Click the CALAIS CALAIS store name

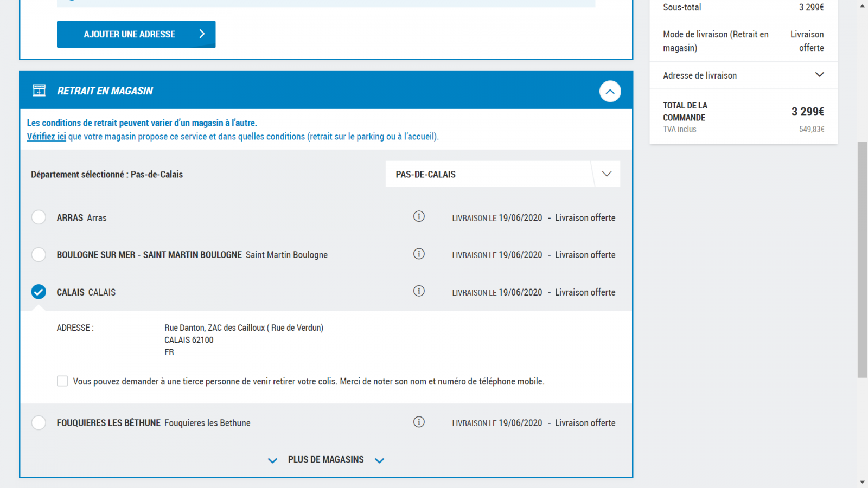(86, 292)
